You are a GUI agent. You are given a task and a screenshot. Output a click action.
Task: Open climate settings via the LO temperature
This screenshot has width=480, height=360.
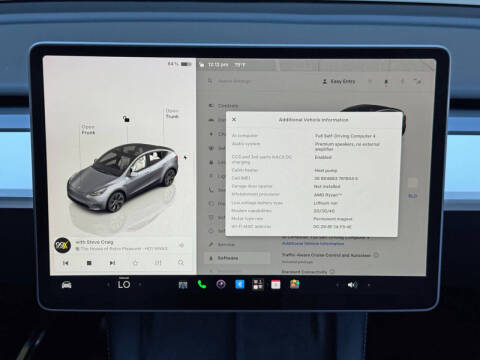pos(124,284)
